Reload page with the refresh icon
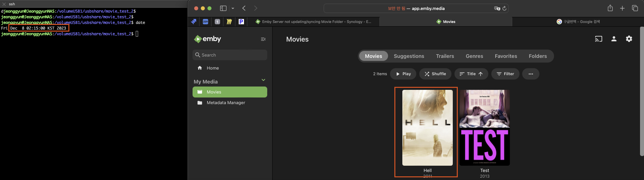 505,8
